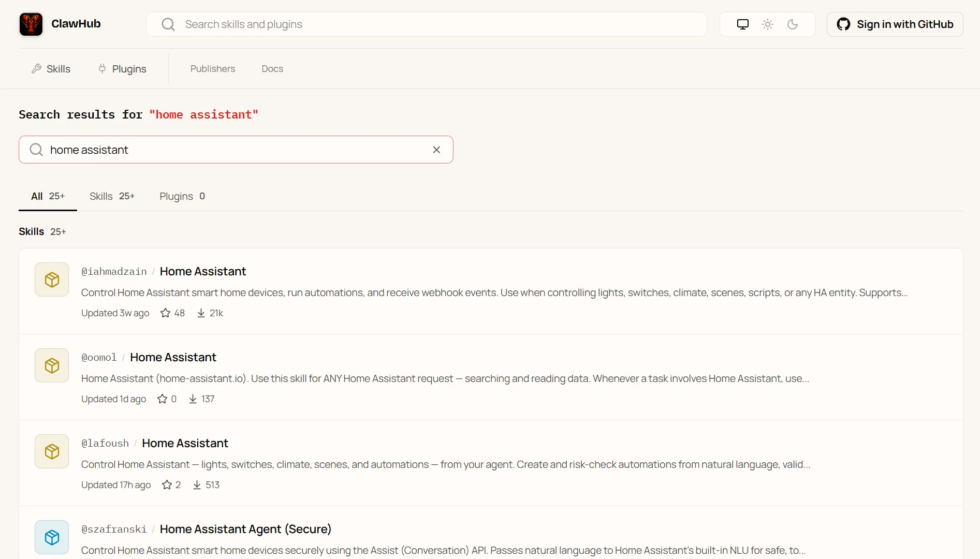
Task: Open @szafranski publisher link
Action: point(114,529)
